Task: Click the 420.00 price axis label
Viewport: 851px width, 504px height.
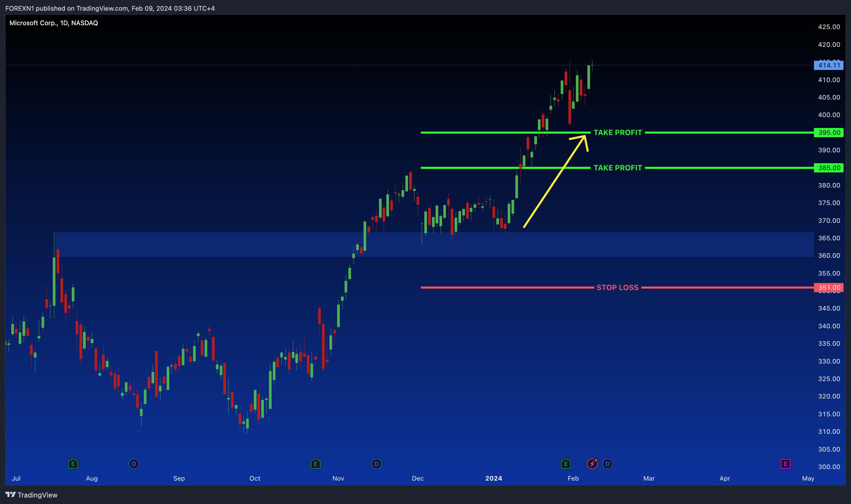Action: click(x=829, y=44)
